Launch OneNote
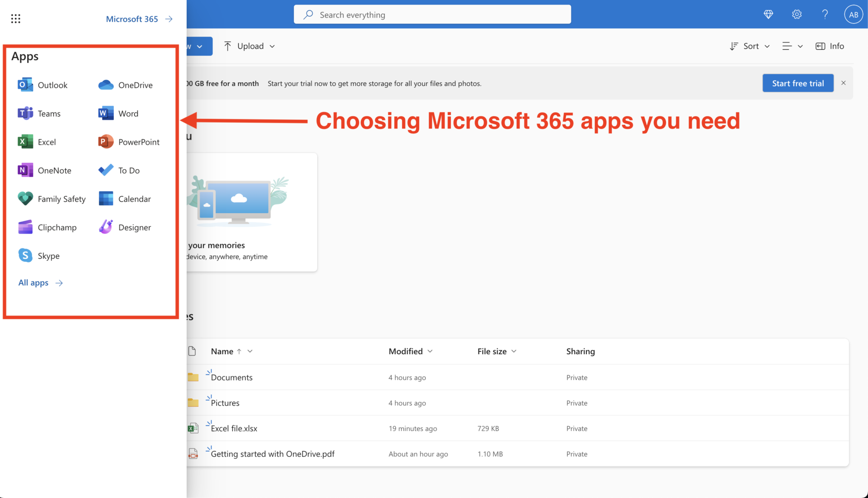Screen dimensions: 868x498 54,170
